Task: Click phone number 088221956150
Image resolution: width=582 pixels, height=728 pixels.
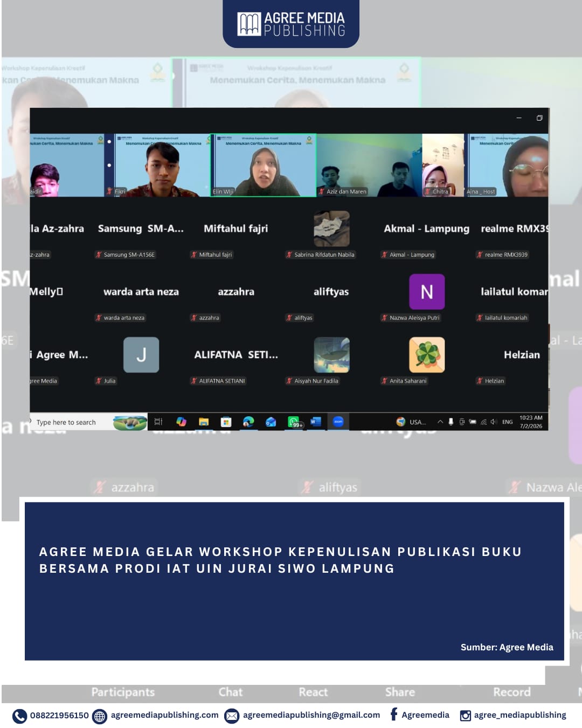Action: (59, 716)
